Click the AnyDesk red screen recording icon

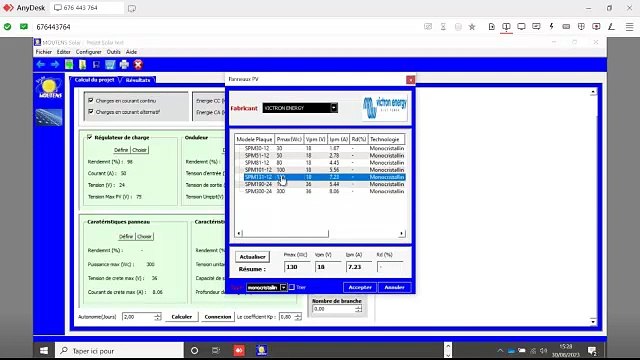pyautogui.click(x=596, y=27)
